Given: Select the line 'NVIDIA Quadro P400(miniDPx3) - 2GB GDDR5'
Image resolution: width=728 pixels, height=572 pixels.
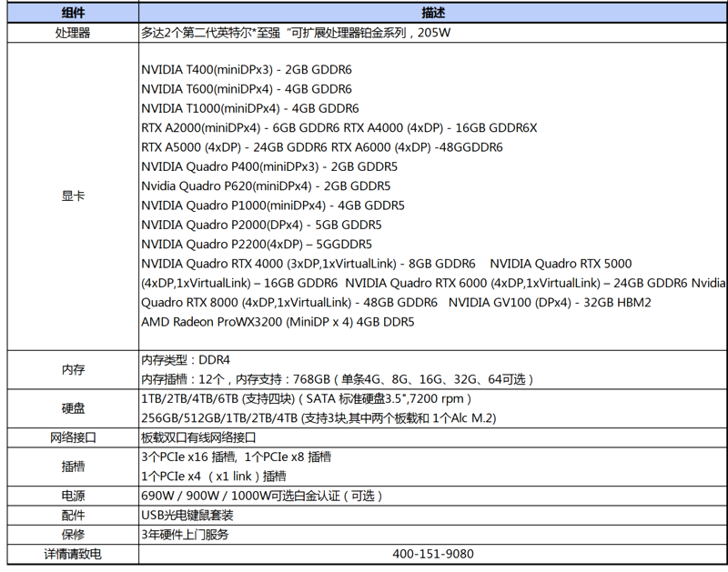Looking at the screenshot, I should point(269,167).
